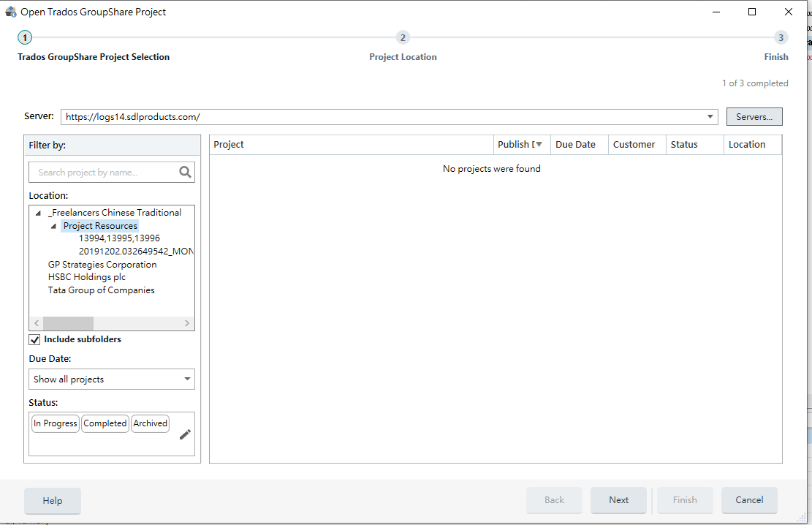Collapse the Project Resources node
The image size is (812, 525).
pyautogui.click(x=53, y=226)
